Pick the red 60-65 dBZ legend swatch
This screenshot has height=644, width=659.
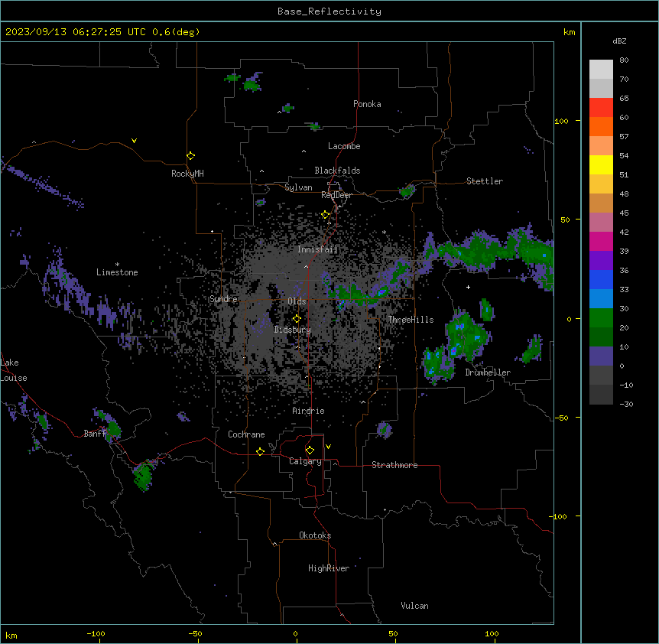(601, 108)
